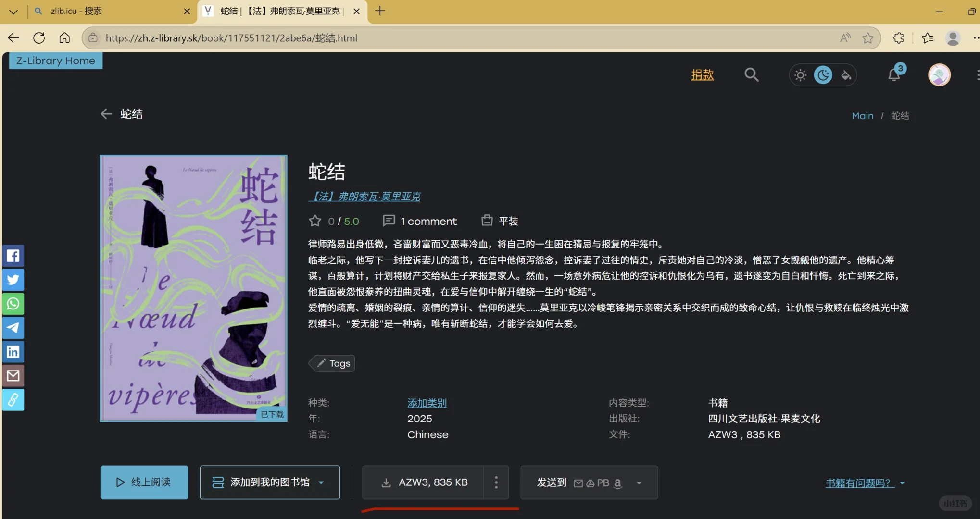Click the back arrow beside 蛇结
980x519 pixels.
pyautogui.click(x=106, y=114)
